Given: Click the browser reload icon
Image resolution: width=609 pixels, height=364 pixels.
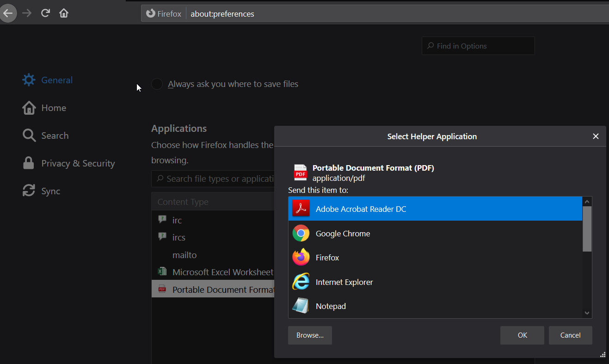Looking at the screenshot, I should pos(45,13).
